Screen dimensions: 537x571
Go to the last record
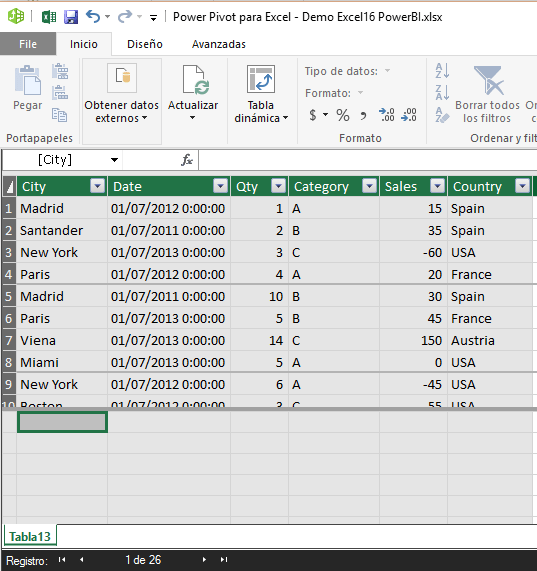pyautogui.click(x=224, y=560)
